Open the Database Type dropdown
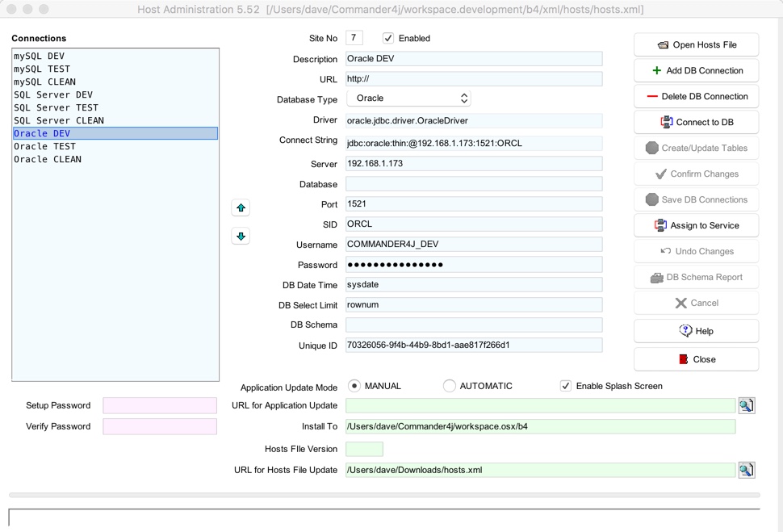This screenshot has width=783, height=532. 408,98
